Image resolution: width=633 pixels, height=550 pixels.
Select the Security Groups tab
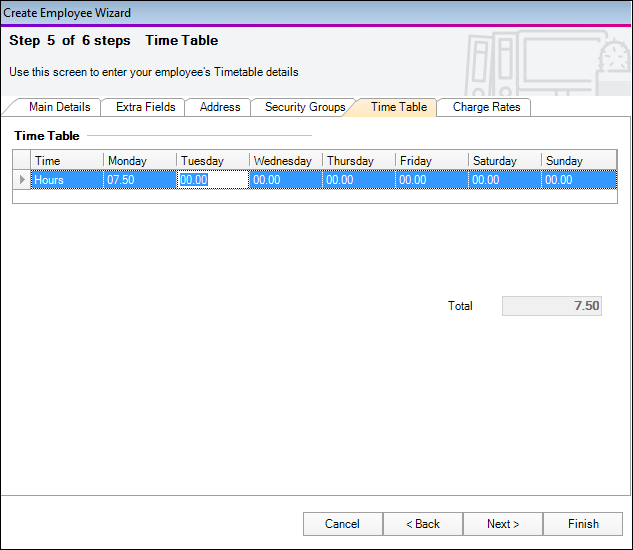304,107
